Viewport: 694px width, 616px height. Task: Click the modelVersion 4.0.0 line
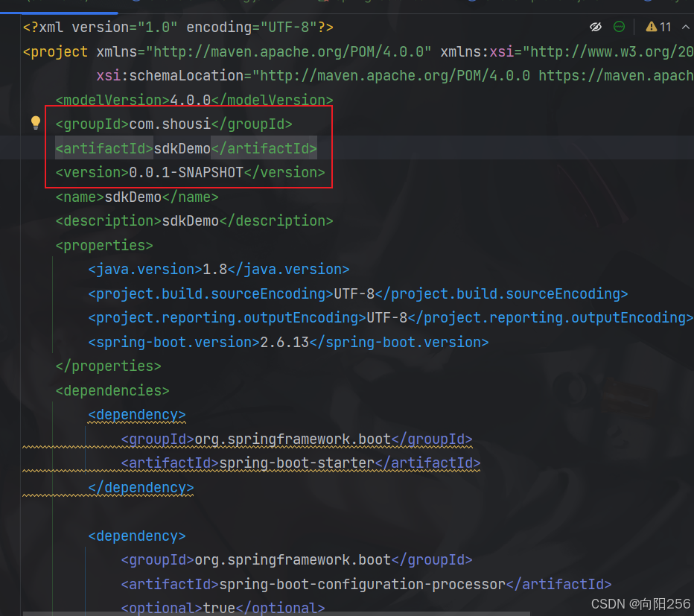click(194, 100)
